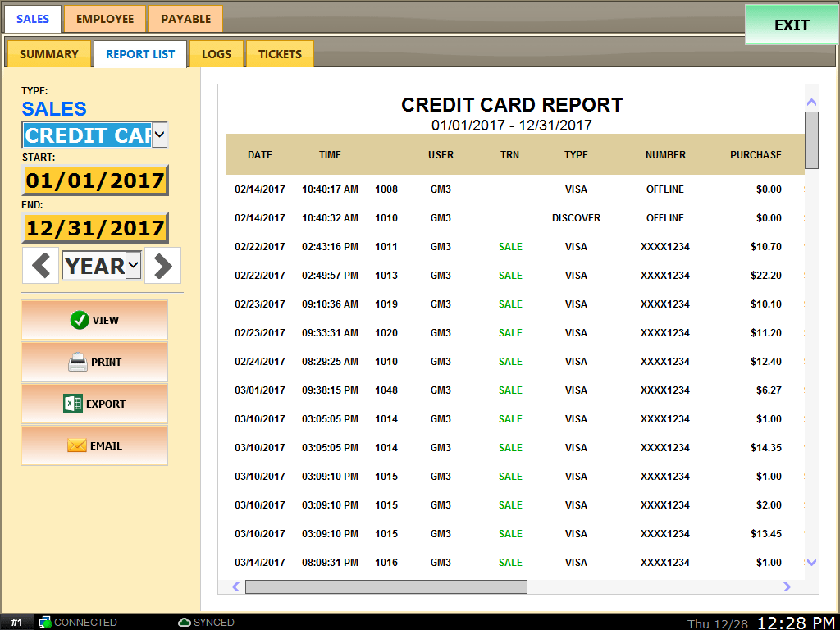Click the START date field showing 01/01/2017
This screenshot has width=840, height=630.
(94, 180)
